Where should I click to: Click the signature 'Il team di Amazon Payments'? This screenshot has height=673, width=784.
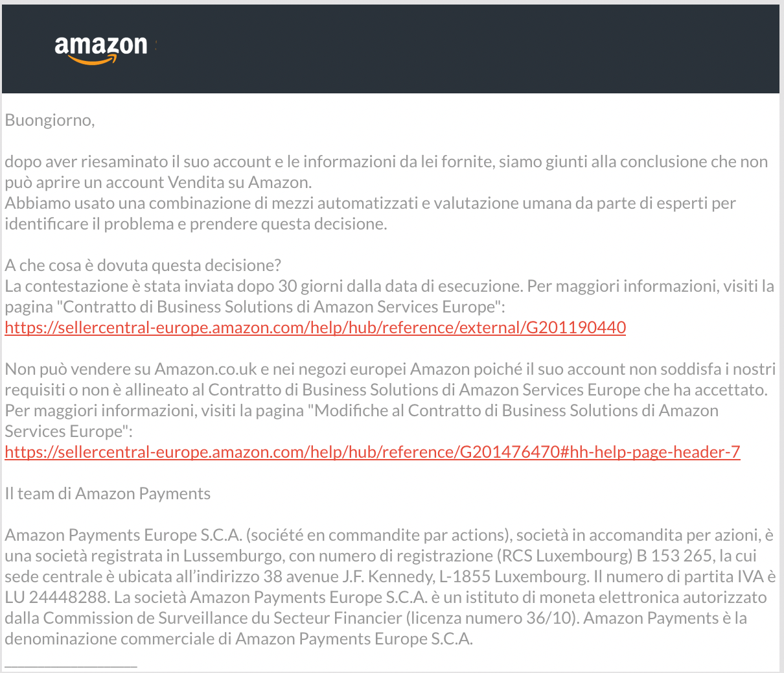coord(108,493)
